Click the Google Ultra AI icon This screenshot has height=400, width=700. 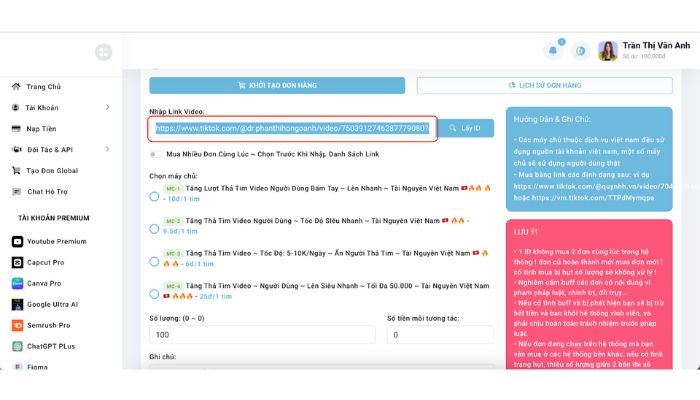[17, 304]
